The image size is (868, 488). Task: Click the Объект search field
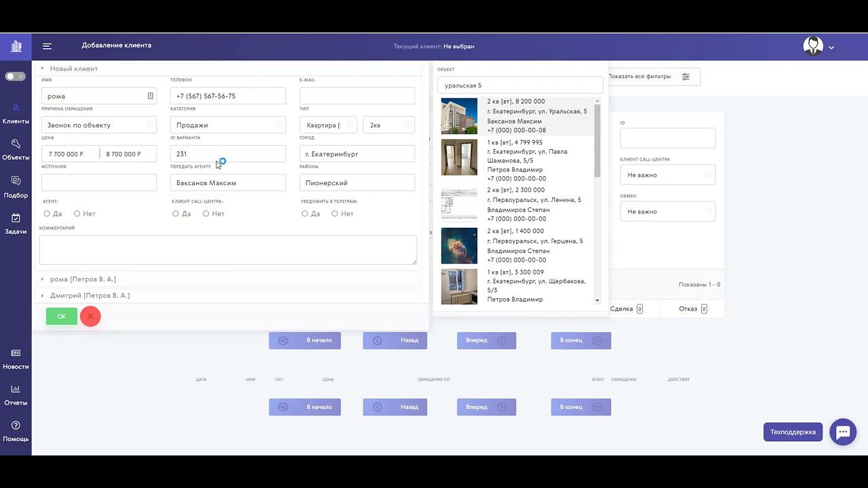[520, 85]
